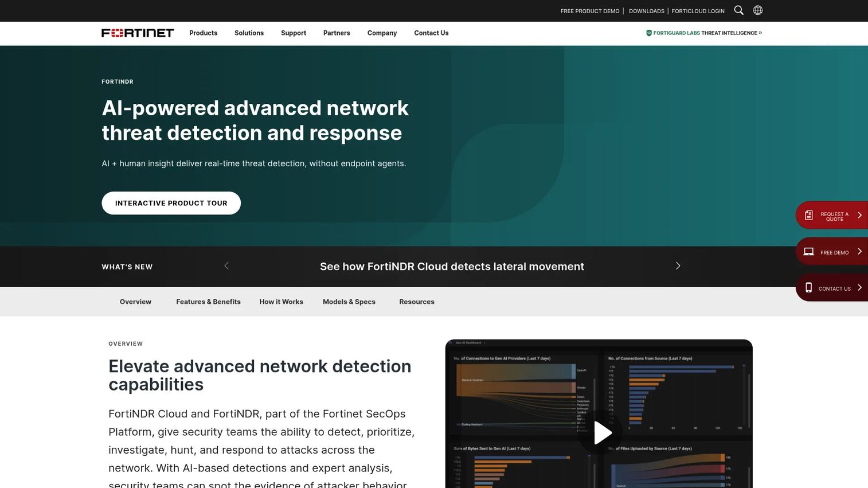This screenshot has height=488, width=868.
Task: Open the Free Product Demo link
Action: point(590,11)
